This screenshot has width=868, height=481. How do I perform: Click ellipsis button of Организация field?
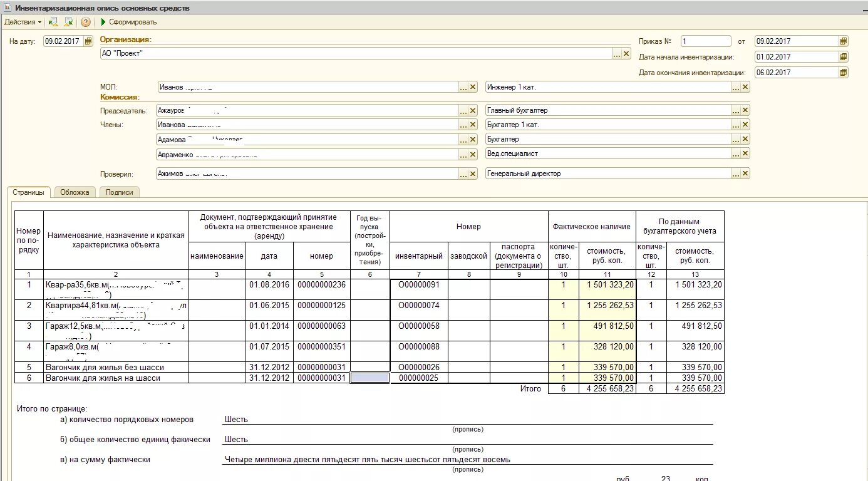coord(617,54)
